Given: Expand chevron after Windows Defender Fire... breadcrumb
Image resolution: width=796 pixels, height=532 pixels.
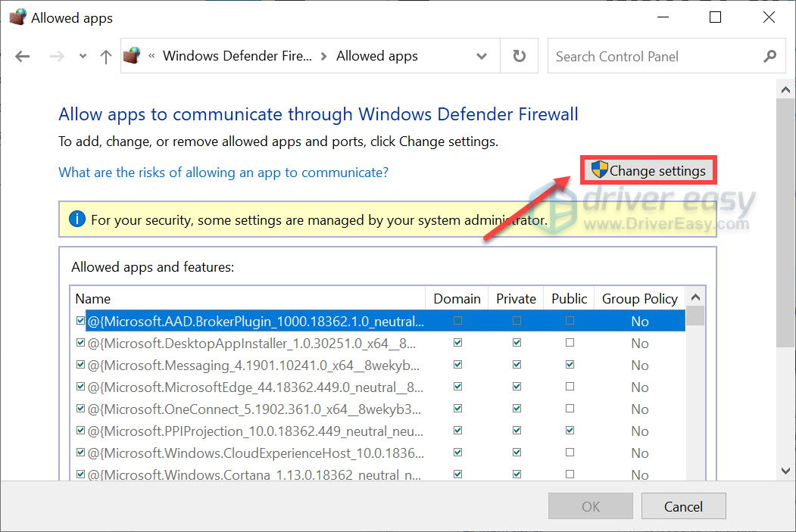Looking at the screenshot, I should (x=324, y=56).
